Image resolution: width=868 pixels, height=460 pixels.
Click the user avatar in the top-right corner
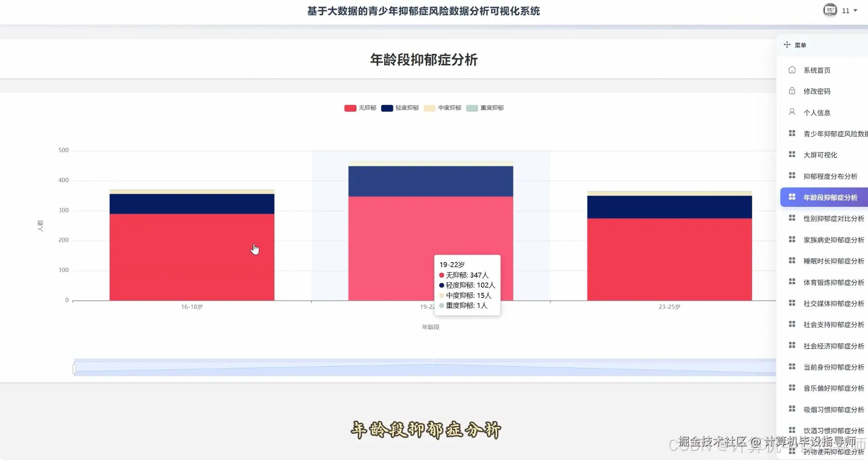[830, 10]
